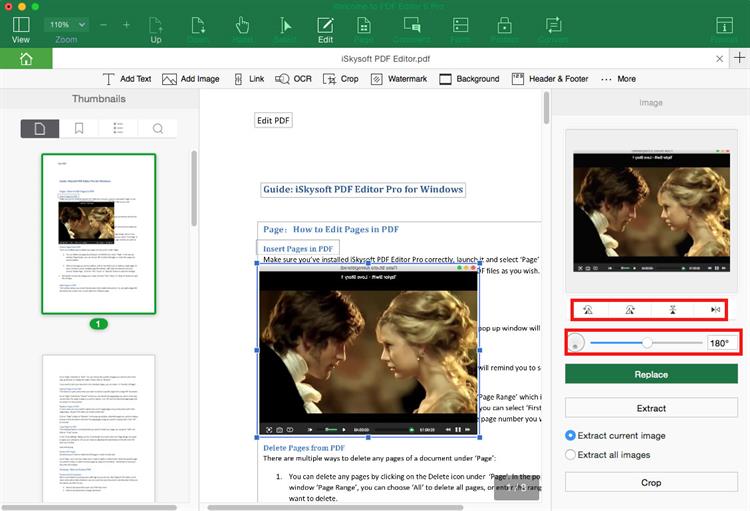
Task: Choose Add Text in edit toolbar
Action: click(127, 79)
